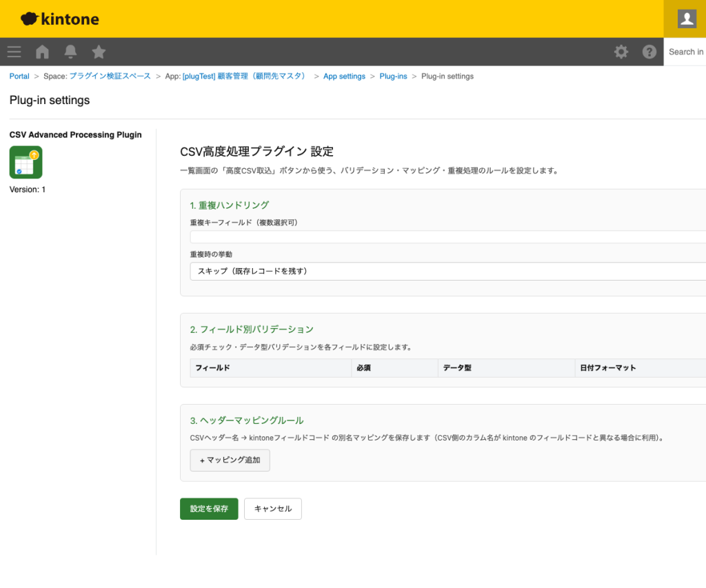Open the help question mark
706x588 pixels.
pos(649,52)
